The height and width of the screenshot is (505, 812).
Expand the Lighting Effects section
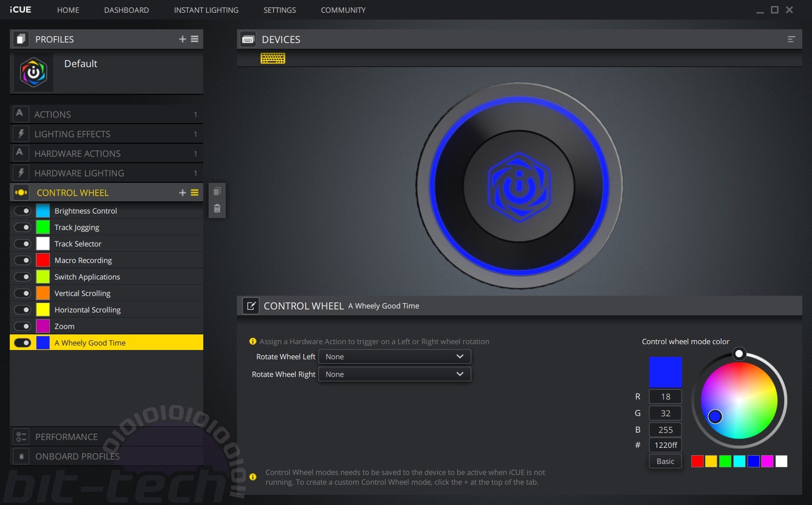(x=107, y=133)
